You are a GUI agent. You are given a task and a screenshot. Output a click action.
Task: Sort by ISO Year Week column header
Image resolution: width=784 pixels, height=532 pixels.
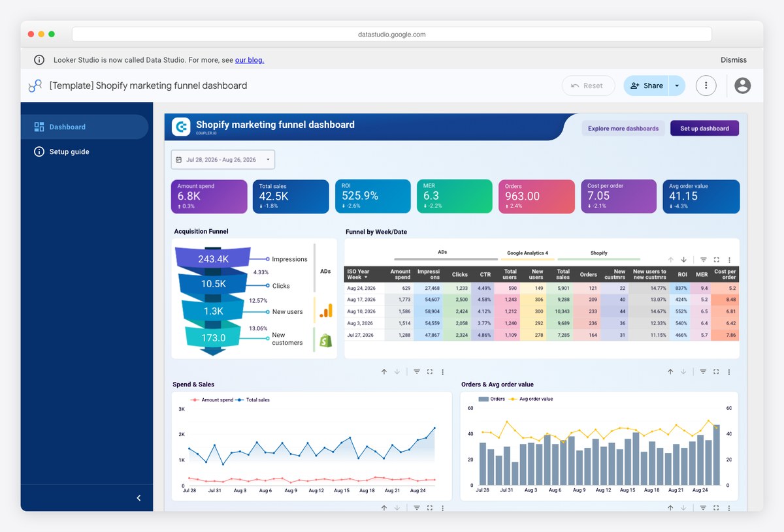[358, 274]
